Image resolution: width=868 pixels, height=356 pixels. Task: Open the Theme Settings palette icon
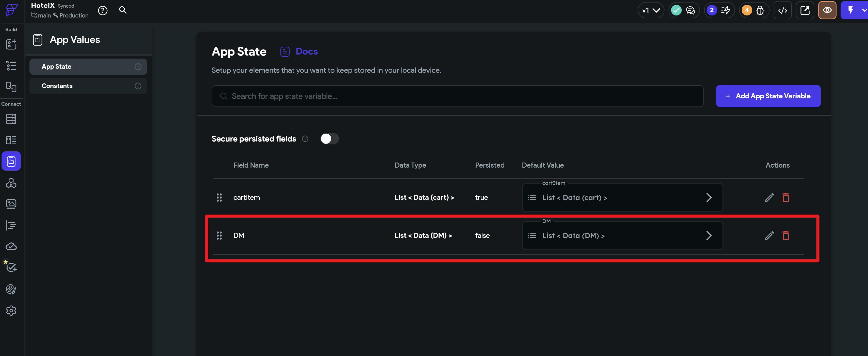[x=11, y=289]
